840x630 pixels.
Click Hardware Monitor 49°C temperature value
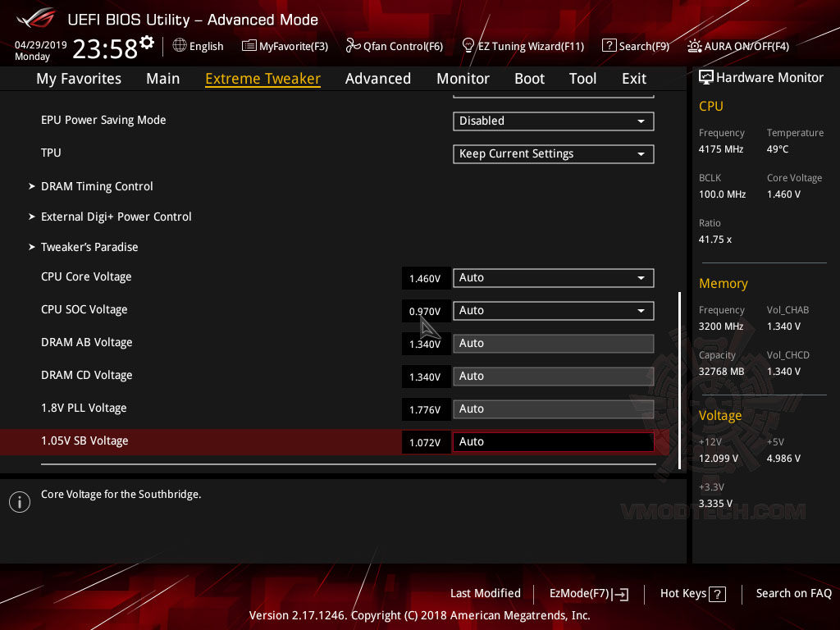click(x=778, y=149)
